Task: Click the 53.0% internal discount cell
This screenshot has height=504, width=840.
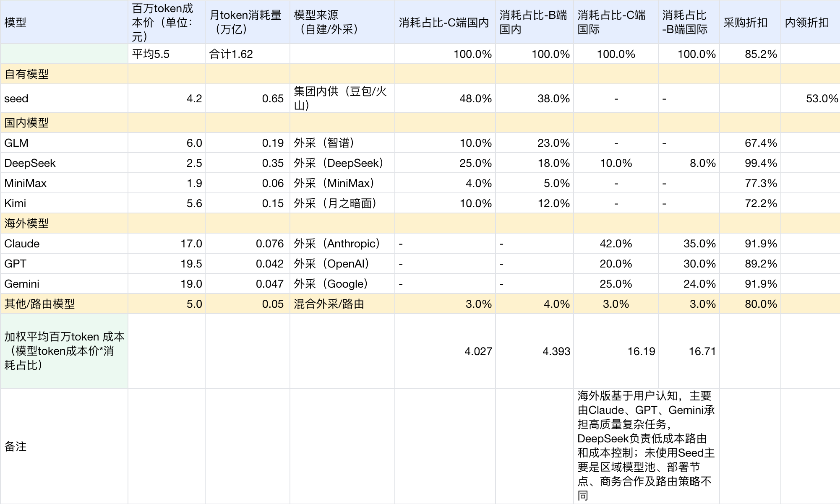Action: tap(811, 99)
